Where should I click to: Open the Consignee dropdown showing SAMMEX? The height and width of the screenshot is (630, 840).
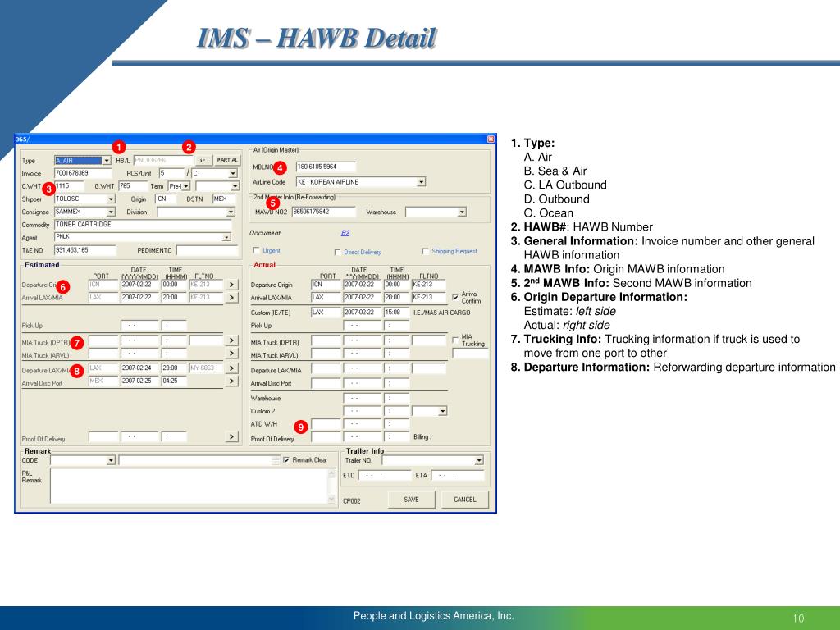[x=111, y=212]
